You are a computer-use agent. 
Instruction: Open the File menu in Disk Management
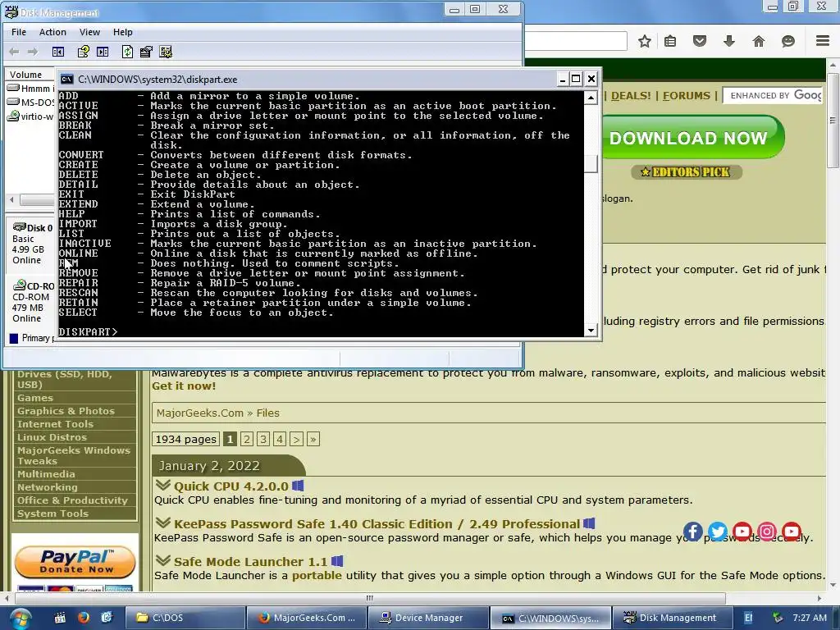(19, 32)
